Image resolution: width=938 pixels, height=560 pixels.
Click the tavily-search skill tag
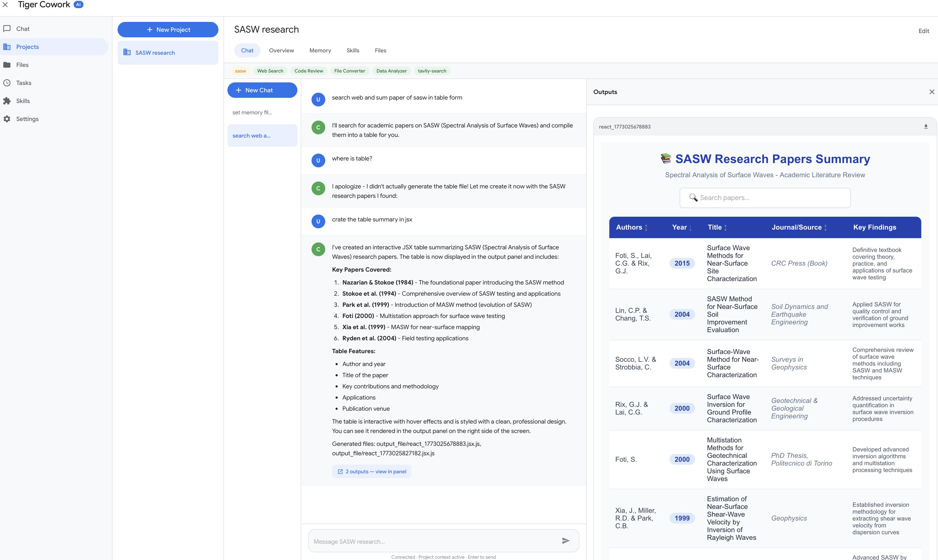pos(432,71)
